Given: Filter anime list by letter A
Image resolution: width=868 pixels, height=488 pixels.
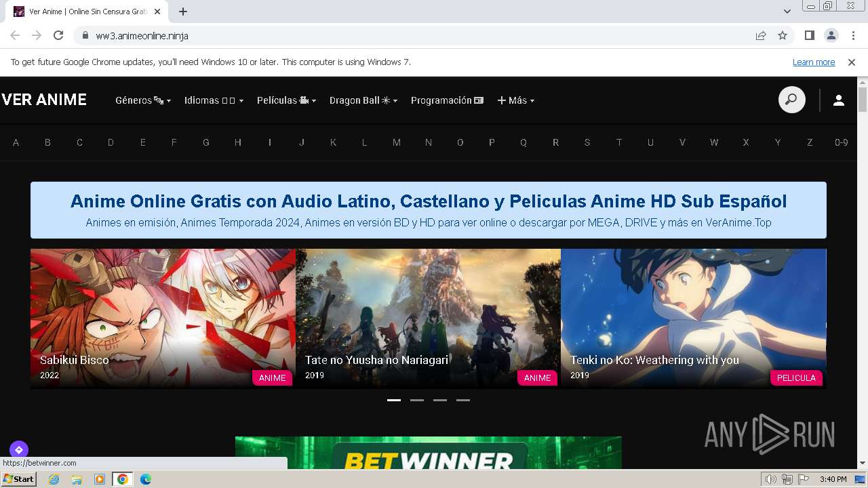Looking at the screenshot, I should point(16,142).
